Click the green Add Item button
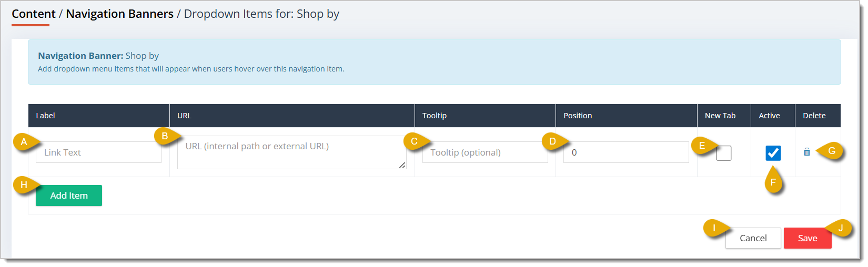This screenshot has width=868, height=267. [69, 196]
